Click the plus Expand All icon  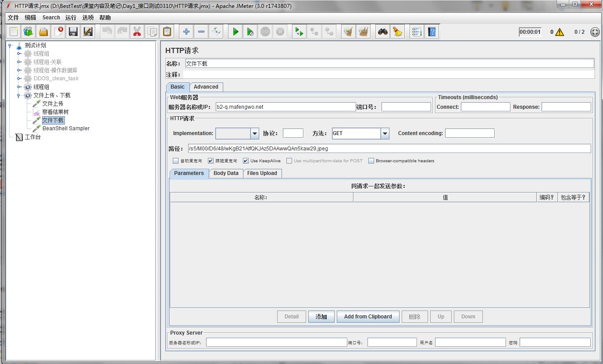(x=186, y=32)
